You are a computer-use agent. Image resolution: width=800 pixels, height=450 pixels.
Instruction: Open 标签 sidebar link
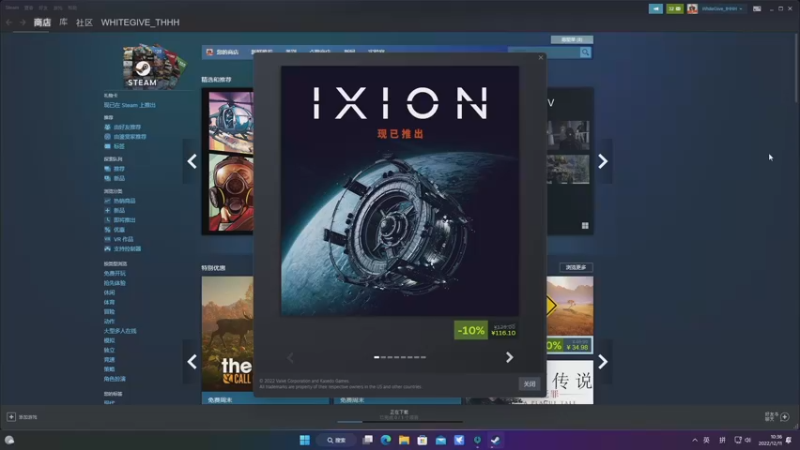pyautogui.click(x=118, y=146)
